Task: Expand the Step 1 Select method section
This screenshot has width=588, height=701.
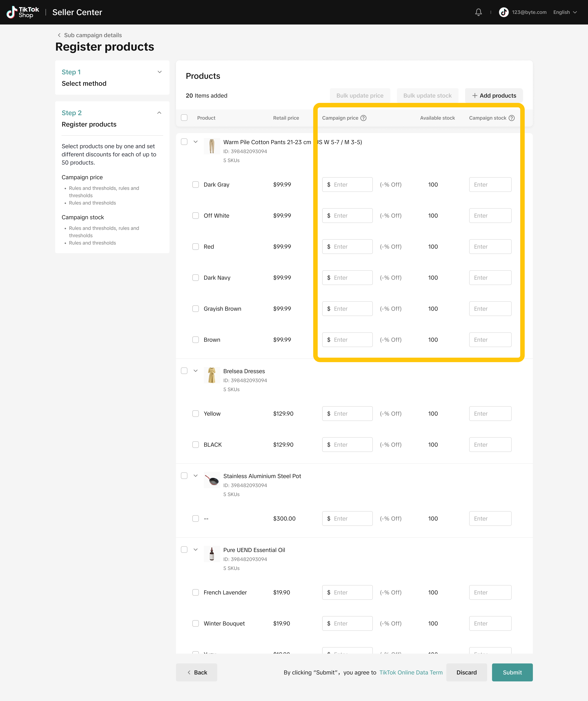Action: click(160, 72)
